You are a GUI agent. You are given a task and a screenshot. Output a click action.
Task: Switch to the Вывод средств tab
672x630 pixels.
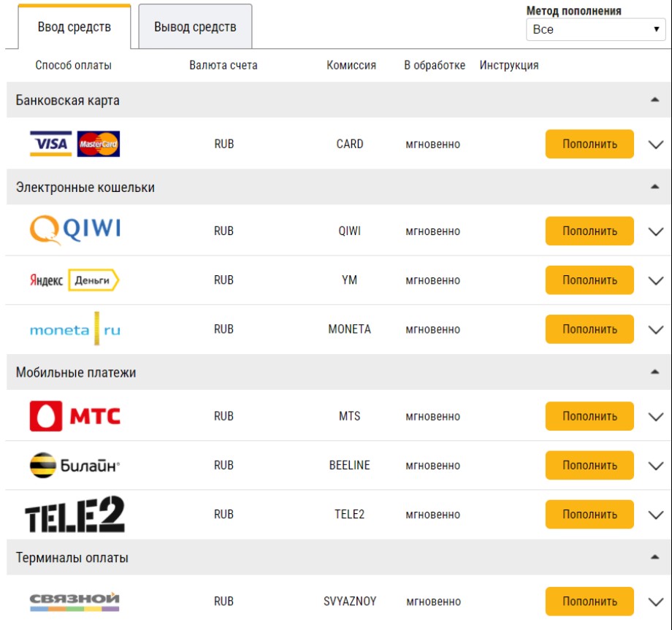(x=195, y=27)
